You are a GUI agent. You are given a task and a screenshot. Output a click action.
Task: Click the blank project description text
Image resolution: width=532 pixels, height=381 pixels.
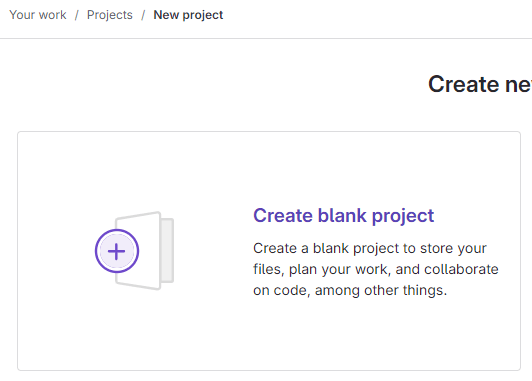tap(376, 269)
